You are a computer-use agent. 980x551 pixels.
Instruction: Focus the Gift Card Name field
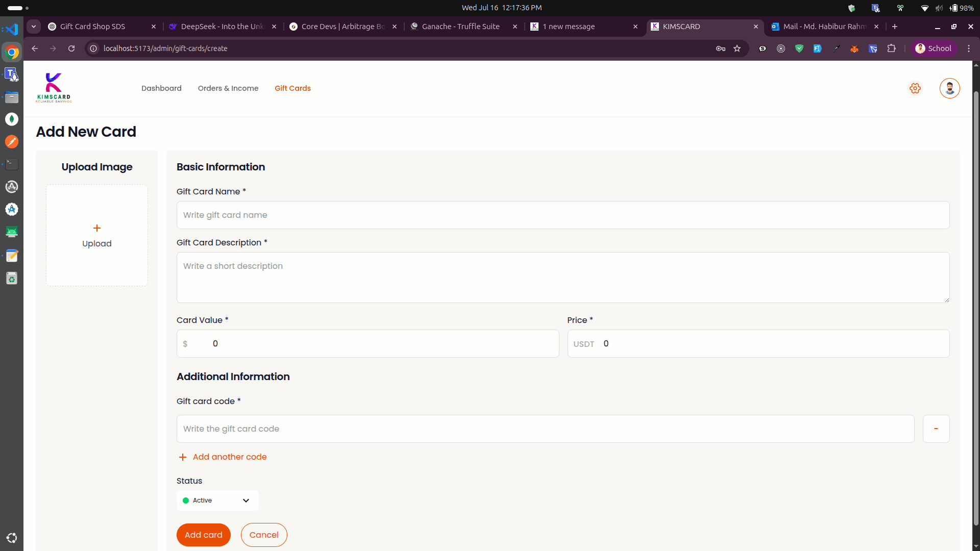[x=562, y=215]
